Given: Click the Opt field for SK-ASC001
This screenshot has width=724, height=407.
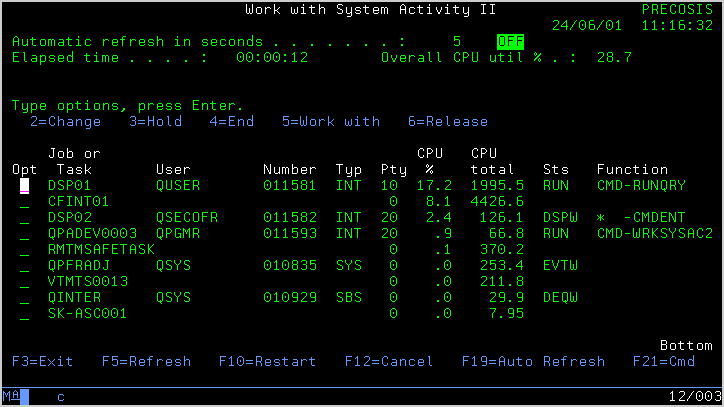Looking at the screenshot, I should [x=24, y=314].
